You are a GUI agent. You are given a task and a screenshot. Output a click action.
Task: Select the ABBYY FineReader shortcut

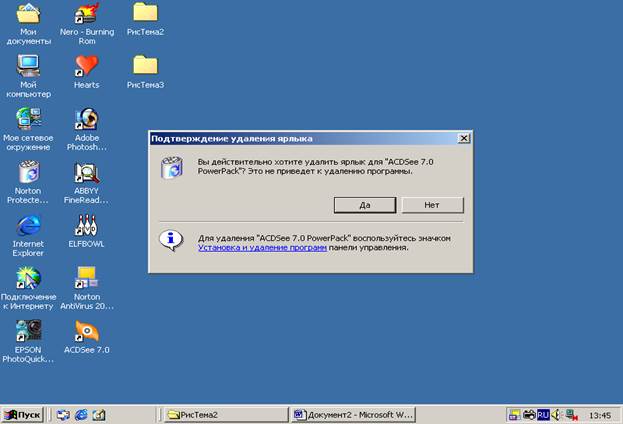click(x=87, y=182)
